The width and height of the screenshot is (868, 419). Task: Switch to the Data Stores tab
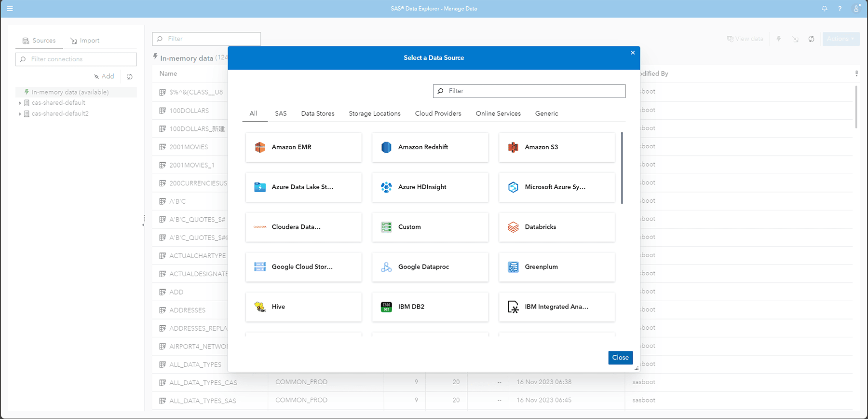tap(318, 113)
